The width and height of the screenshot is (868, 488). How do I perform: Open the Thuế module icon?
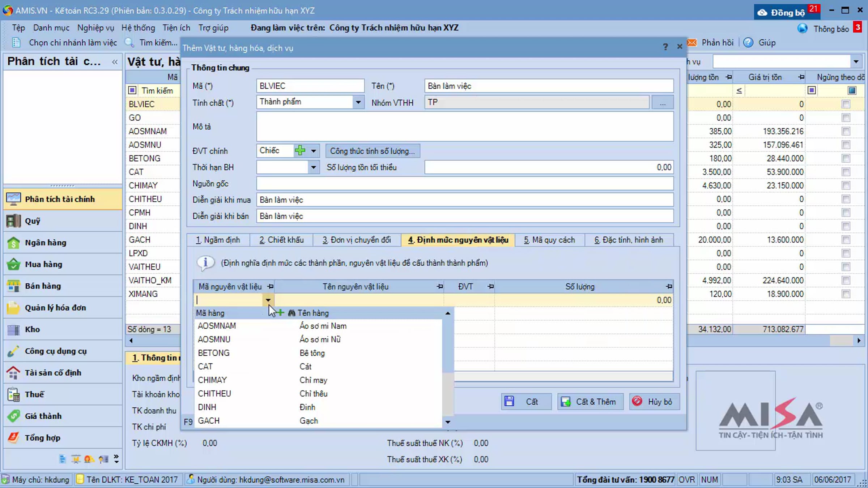click(x=13, y=394)
